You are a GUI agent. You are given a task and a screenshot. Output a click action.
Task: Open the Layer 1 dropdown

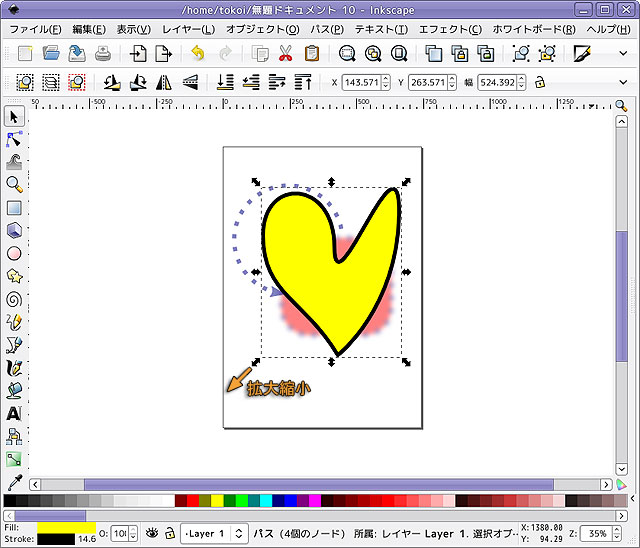point(214,534)
